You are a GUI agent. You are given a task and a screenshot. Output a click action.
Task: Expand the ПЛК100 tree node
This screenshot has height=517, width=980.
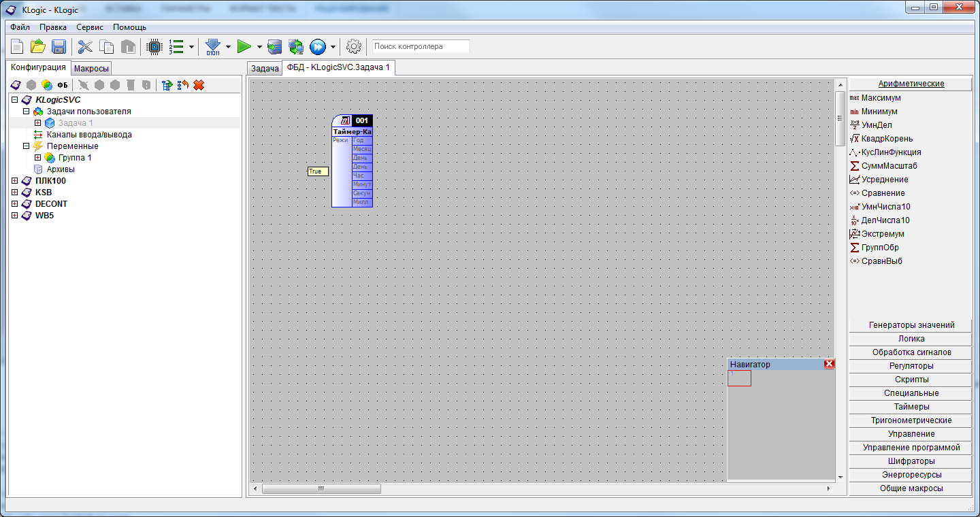click(15, 181)
